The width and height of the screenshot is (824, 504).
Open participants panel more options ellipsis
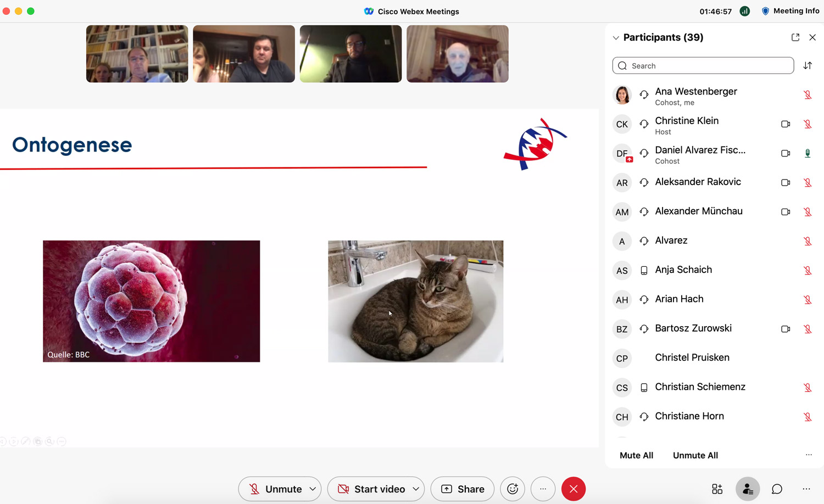[x=809, y=455]
